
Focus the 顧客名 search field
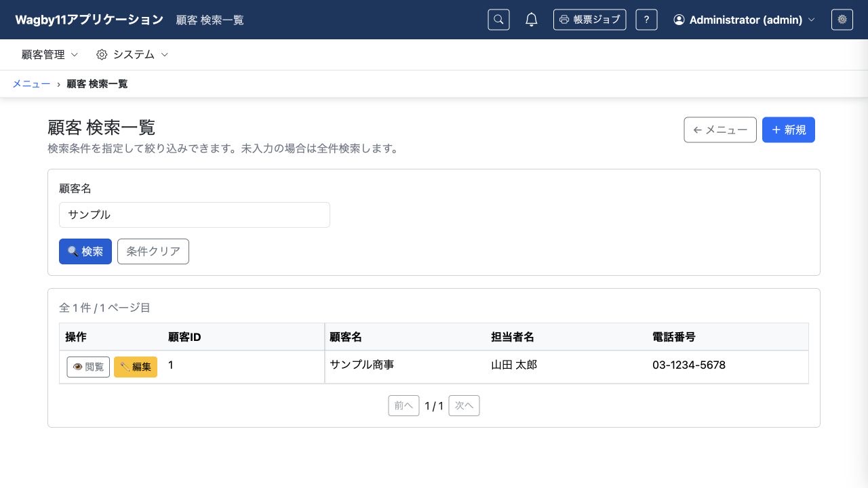click(195, 215)
